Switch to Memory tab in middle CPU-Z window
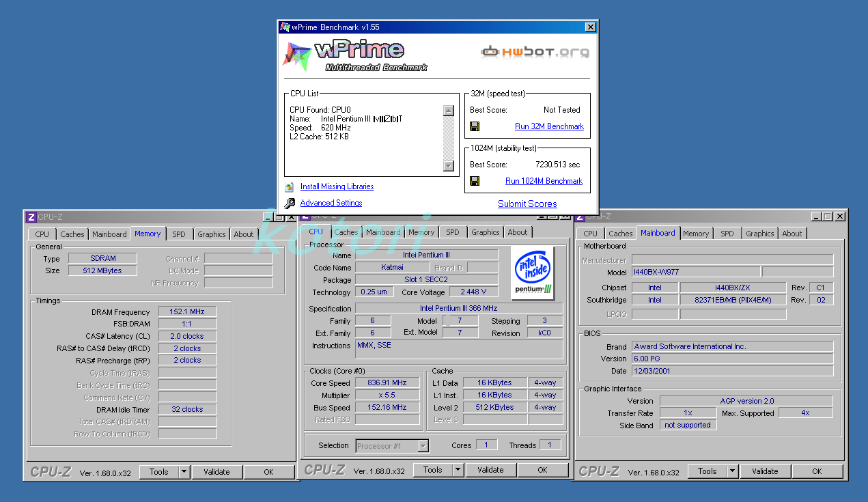This screenshot has height=502, width=868. pos(421,232)
